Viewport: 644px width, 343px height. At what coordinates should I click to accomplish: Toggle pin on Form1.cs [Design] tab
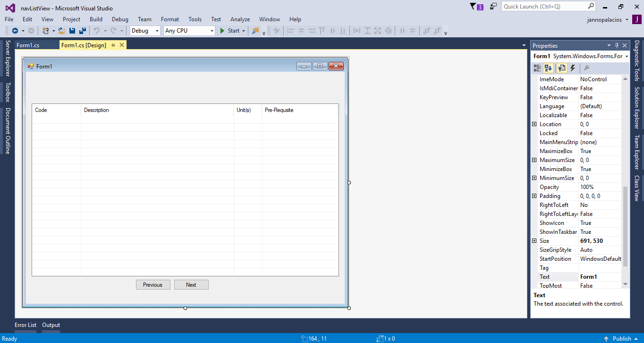click(x=113, y=45)
